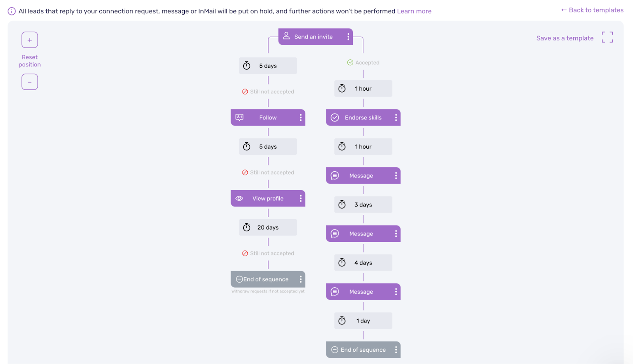Click the Follow action icon

point(239,117)
